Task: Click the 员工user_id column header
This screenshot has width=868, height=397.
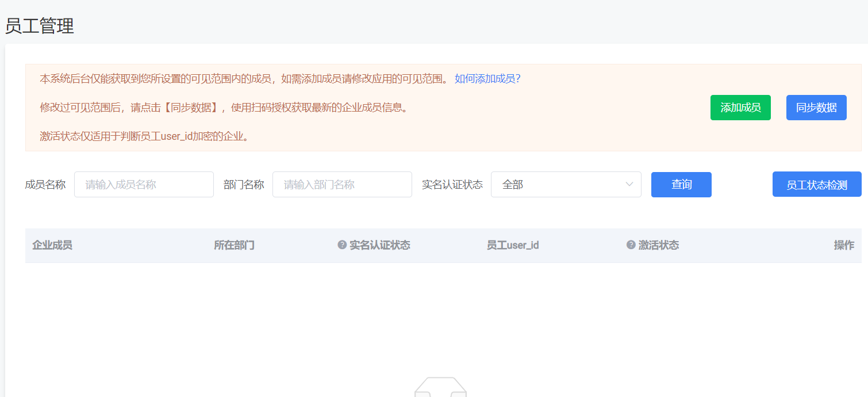Action: (513, 245)
